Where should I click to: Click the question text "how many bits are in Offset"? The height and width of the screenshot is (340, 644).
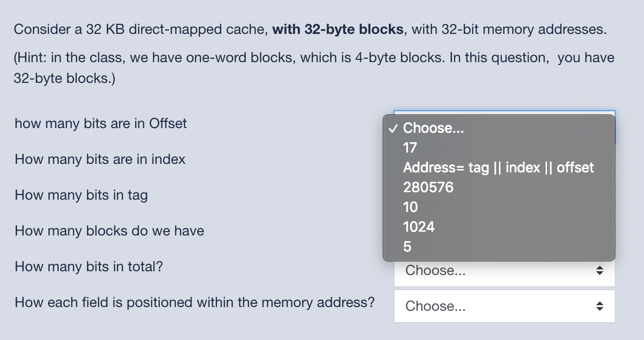pyautogui.click(x=100, y=123)
